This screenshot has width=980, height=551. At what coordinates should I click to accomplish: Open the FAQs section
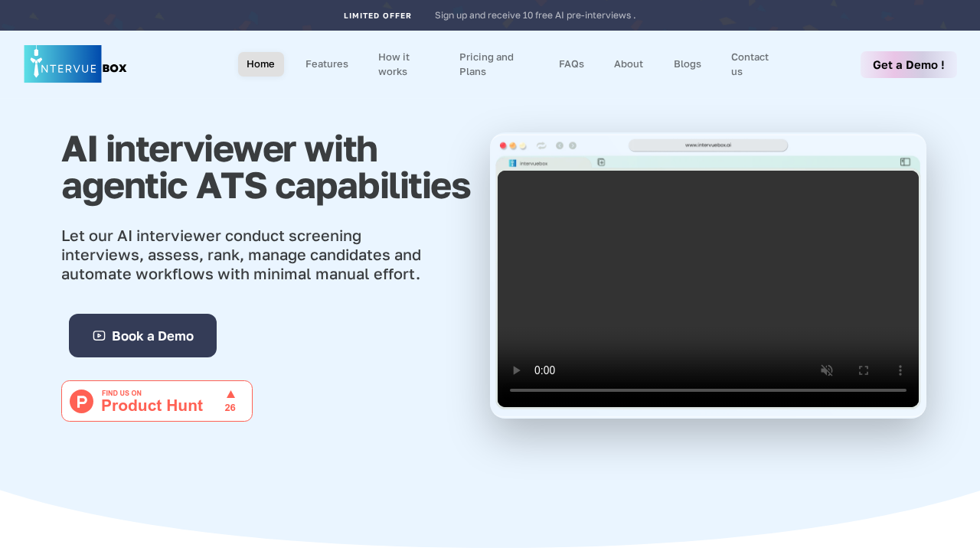[571, 64]
